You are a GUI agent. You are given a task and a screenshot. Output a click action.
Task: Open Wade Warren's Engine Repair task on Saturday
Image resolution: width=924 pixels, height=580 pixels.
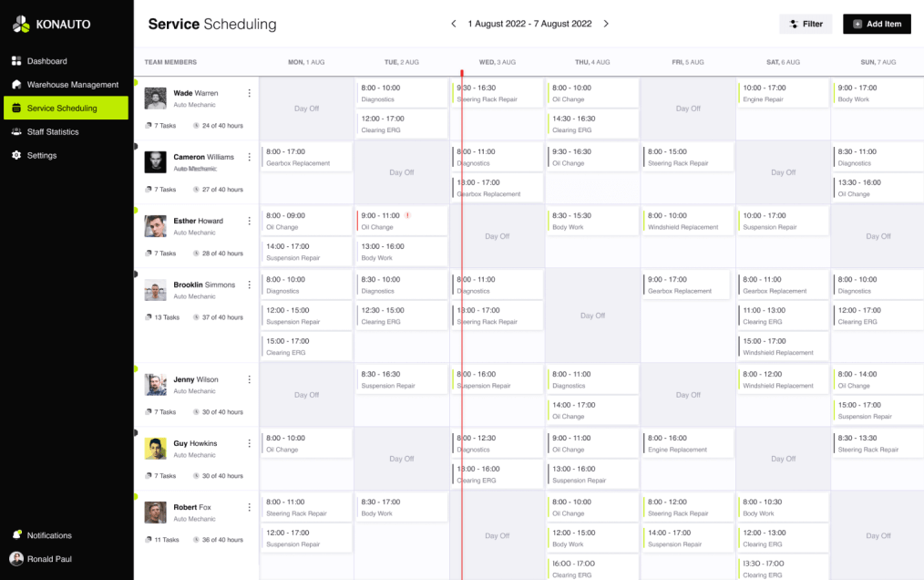point(782,93)
